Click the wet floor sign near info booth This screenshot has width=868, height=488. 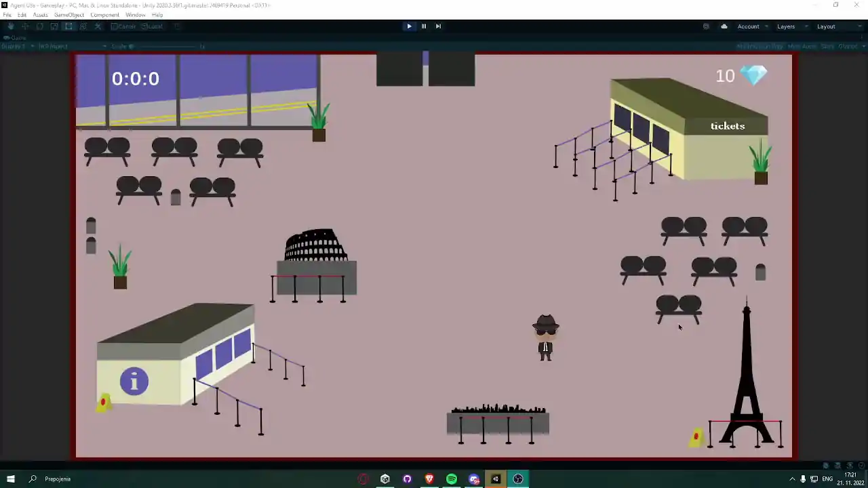coord(104,403)
